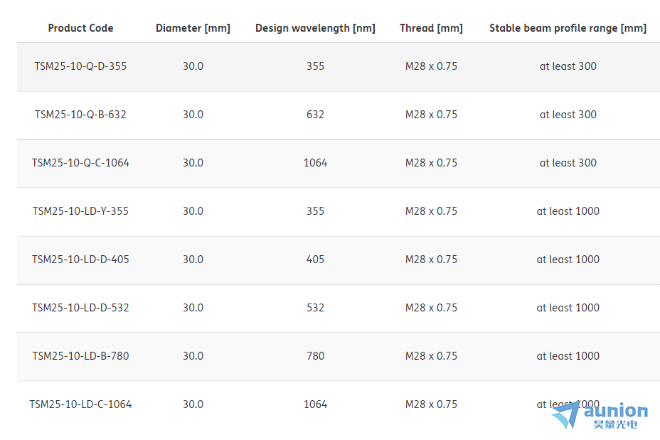Screen dimensions: 660x440
Task: Click M28 x 0.75 in TSM25-10-LD-B-780 row
Action: click(x=431, y=356)
